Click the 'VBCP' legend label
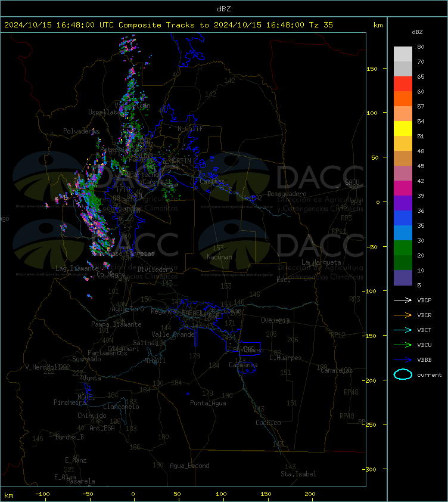Image resolution: width=448 pixels, height=502 pixels. (424, 300)
